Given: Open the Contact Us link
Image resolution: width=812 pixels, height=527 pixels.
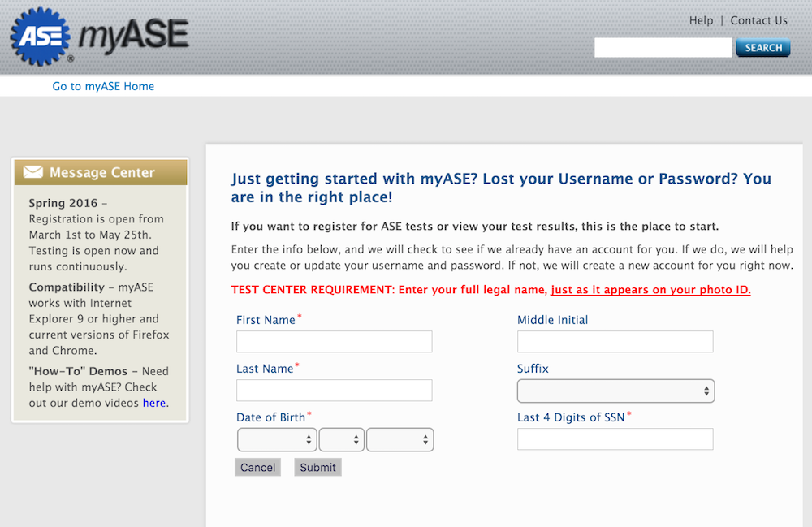Looking at the screenshot, I should pos(758,20).
